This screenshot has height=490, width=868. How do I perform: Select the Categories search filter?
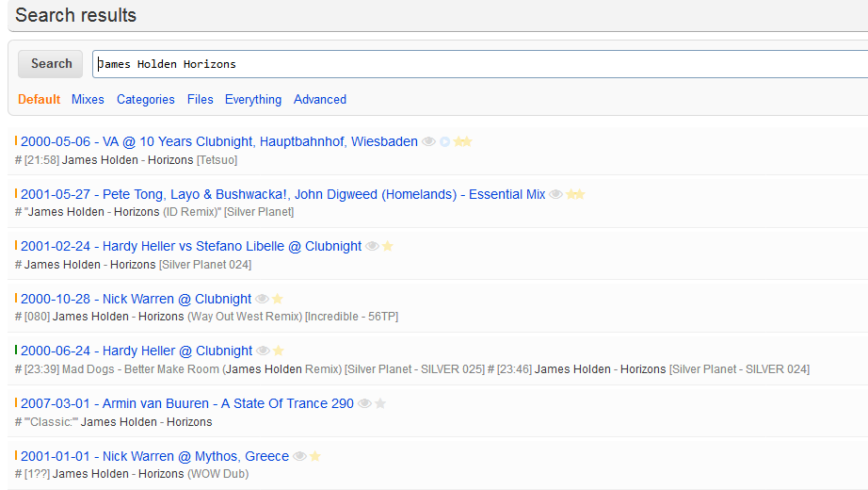[x=145, y=99]
